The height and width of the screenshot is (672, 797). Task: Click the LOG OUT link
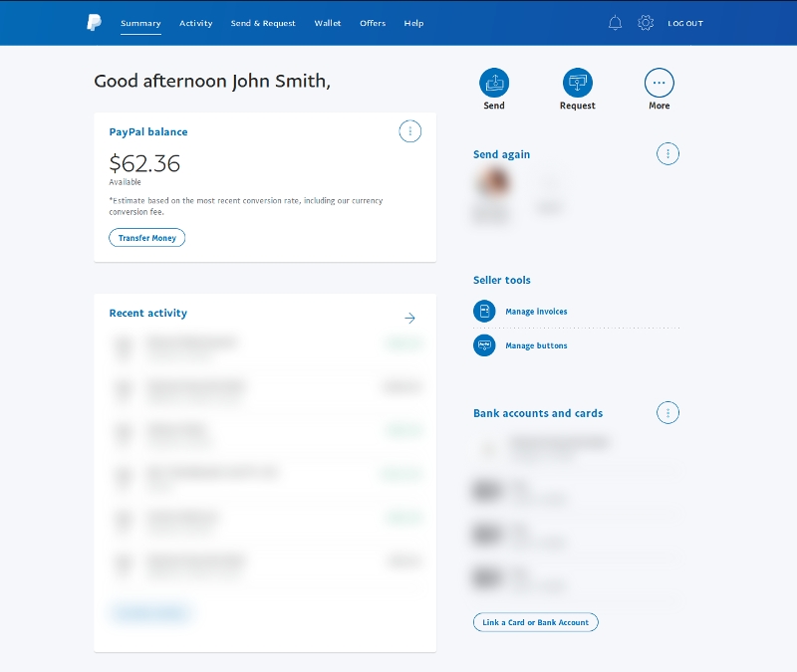[685, 23]
